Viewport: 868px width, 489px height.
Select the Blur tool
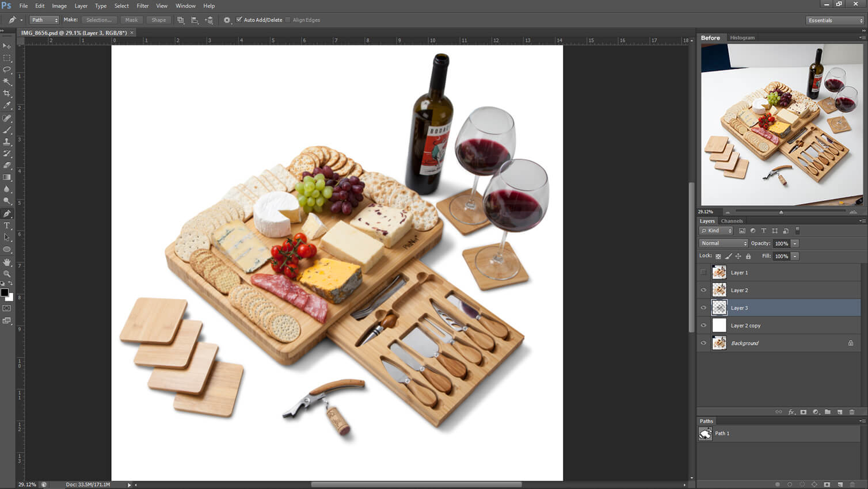7,189
